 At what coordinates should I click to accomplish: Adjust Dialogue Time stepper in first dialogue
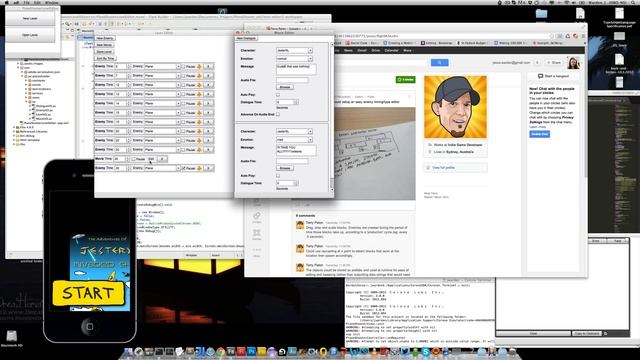[296, 102]
